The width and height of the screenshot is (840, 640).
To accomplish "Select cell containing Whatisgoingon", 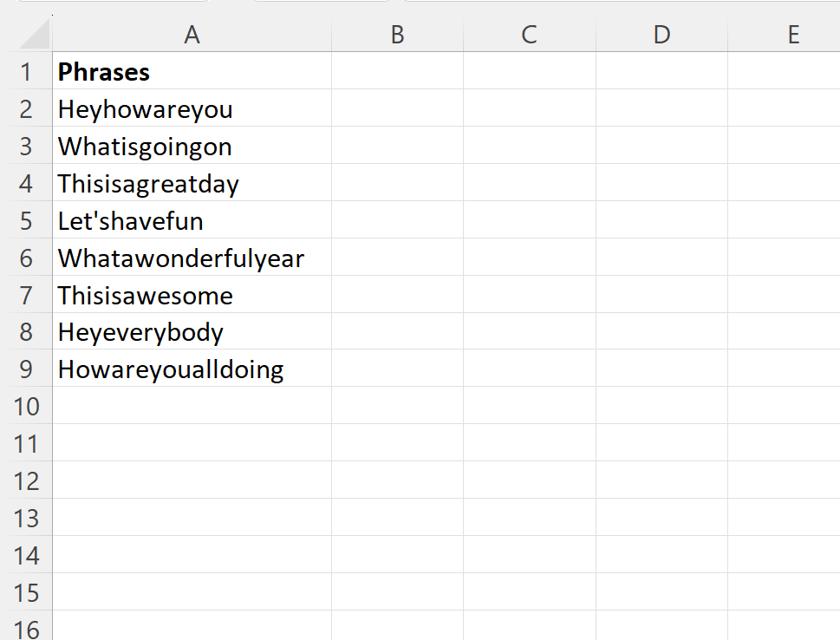I will 192,146.
